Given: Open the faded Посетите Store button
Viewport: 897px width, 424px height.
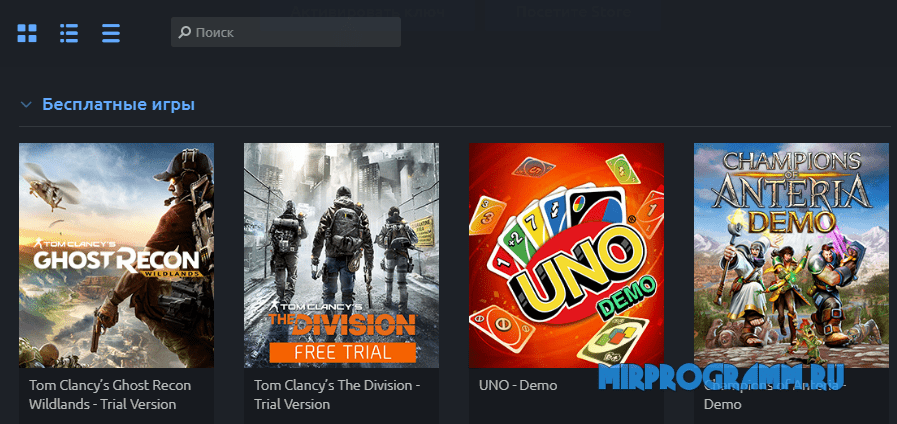Looking at the screenshot, I should coord(574,11).
